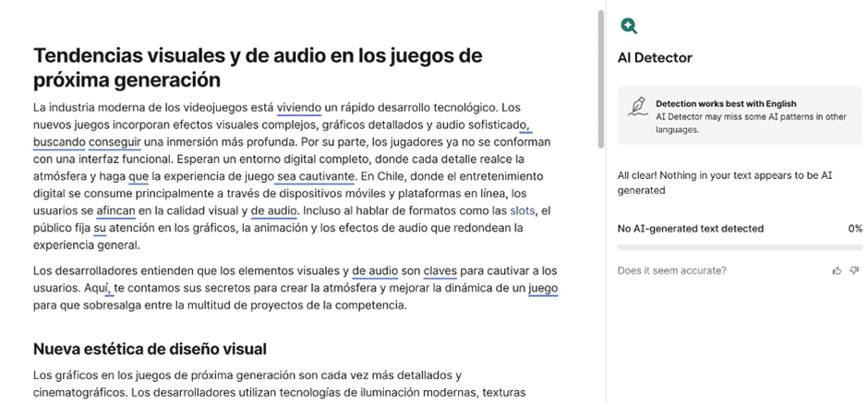Click the "AI Detector" panel heading
868x404 pixels.
(x=655, y=58)
